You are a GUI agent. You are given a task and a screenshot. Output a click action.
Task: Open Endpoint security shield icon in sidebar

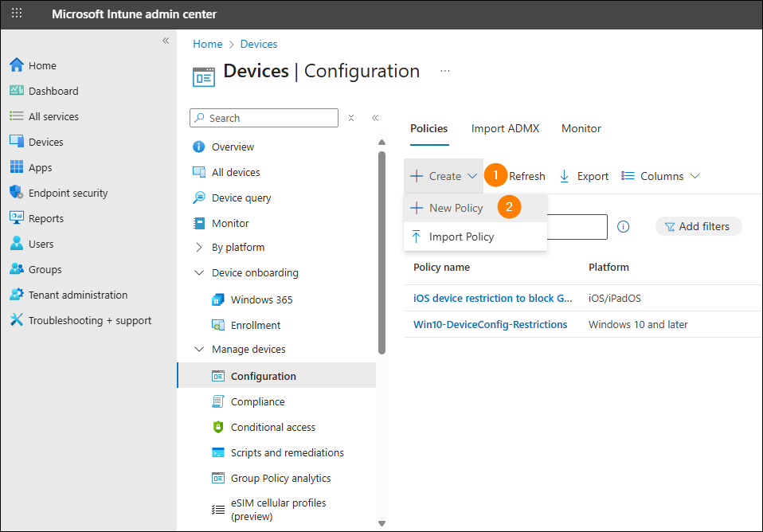[x=16, y=193]
